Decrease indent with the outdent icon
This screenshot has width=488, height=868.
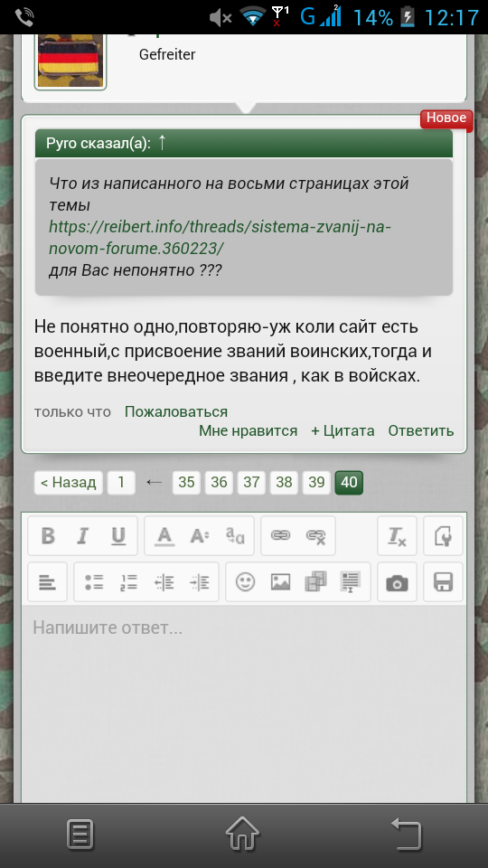tap(164, 581)
